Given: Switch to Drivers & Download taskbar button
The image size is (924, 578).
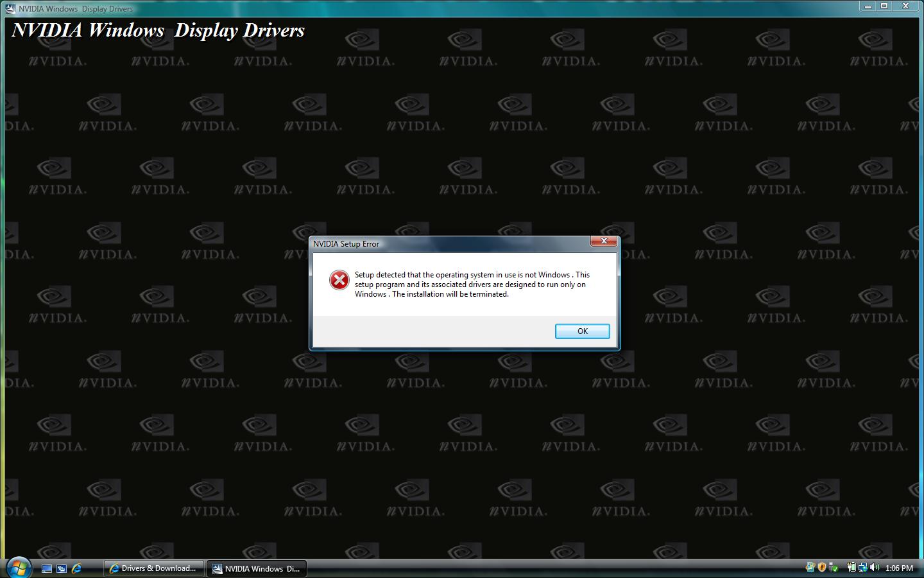Looking at the screenshot, I should pos(154,568).
